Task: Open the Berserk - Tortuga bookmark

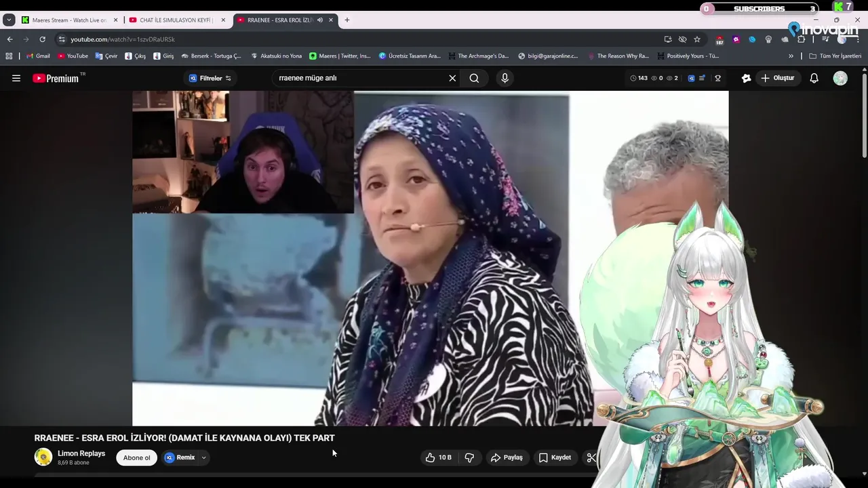Action: point(211,56)
